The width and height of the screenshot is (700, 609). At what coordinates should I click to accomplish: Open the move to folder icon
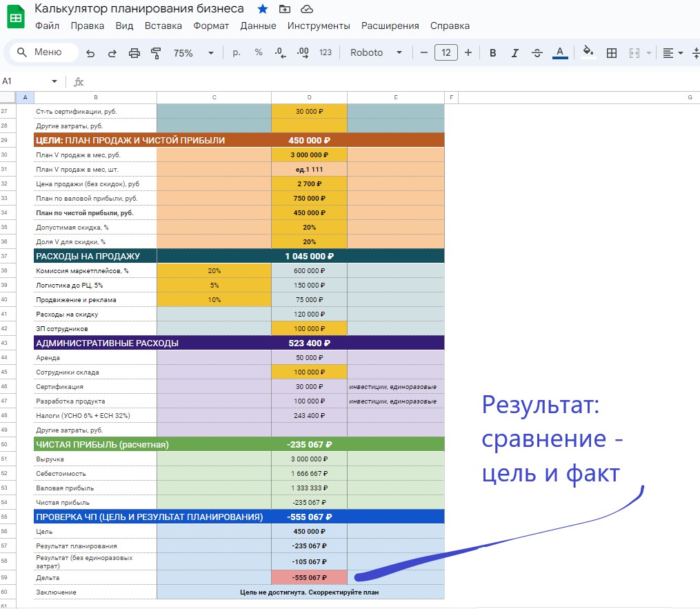pyautogui.click(x=284, y=9)
